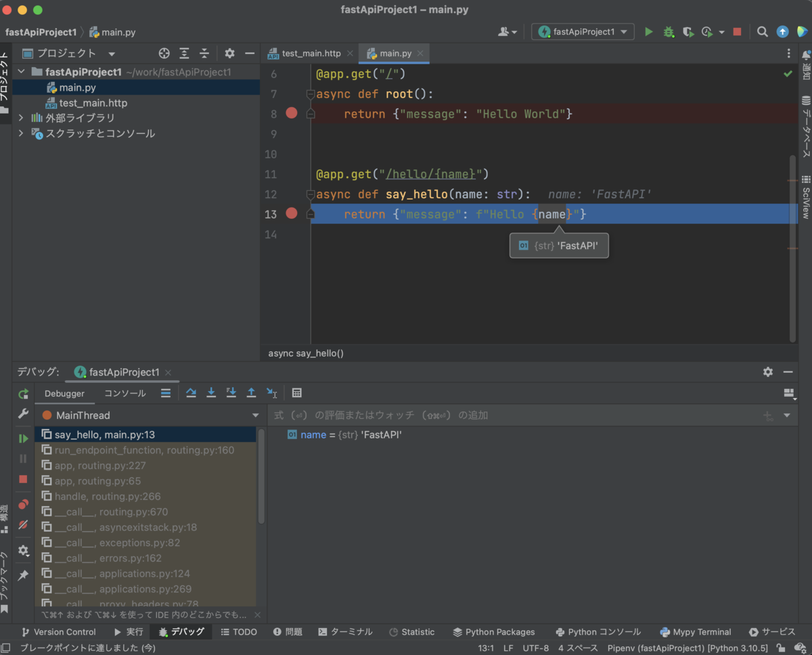Screen dimensions: 812x655
Task: Click the UTF-8 encoding status entry
Action: [x=536, y=648]
